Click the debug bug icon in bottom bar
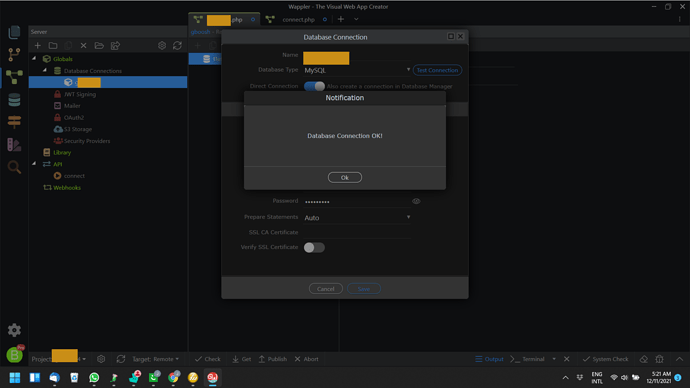 pyautogui.click(x=659, y=359)
